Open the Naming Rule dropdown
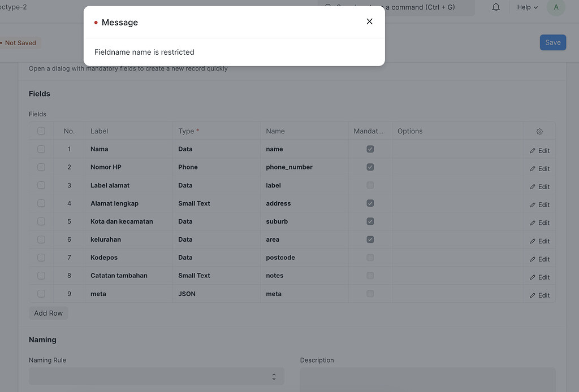 (156, 376)
